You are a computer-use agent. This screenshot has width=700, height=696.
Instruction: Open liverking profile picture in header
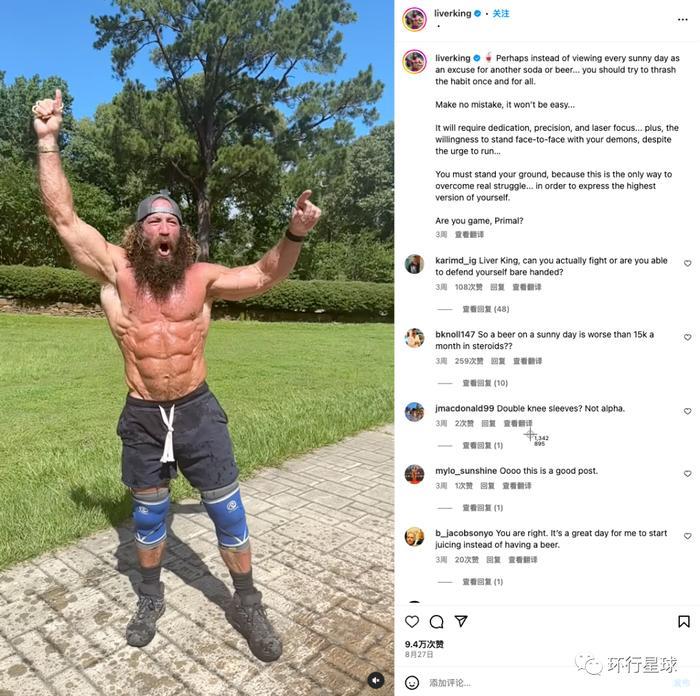[414, 19]
